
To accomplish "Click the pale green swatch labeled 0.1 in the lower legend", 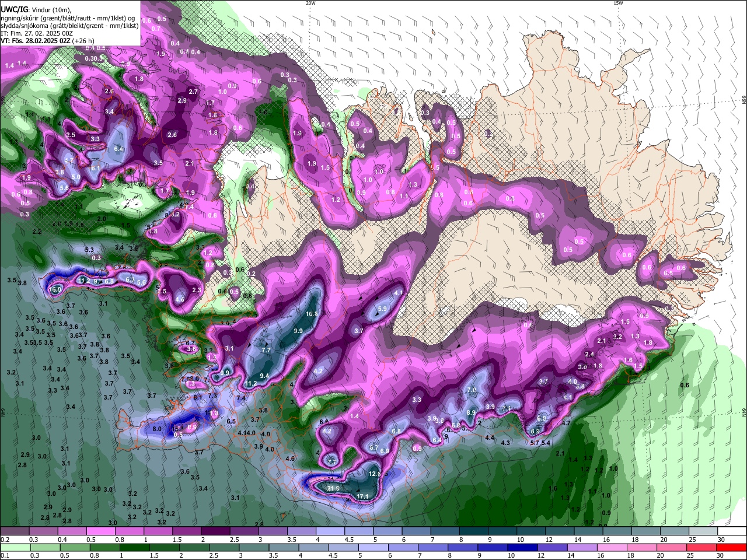I will (x=15, y=547).
